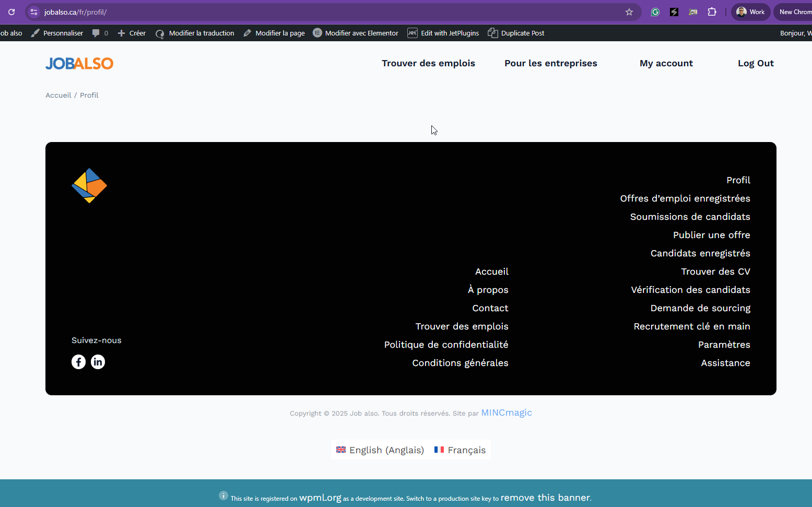Click Edit with JetPlugins
The image size is (812, 507).
443,33
